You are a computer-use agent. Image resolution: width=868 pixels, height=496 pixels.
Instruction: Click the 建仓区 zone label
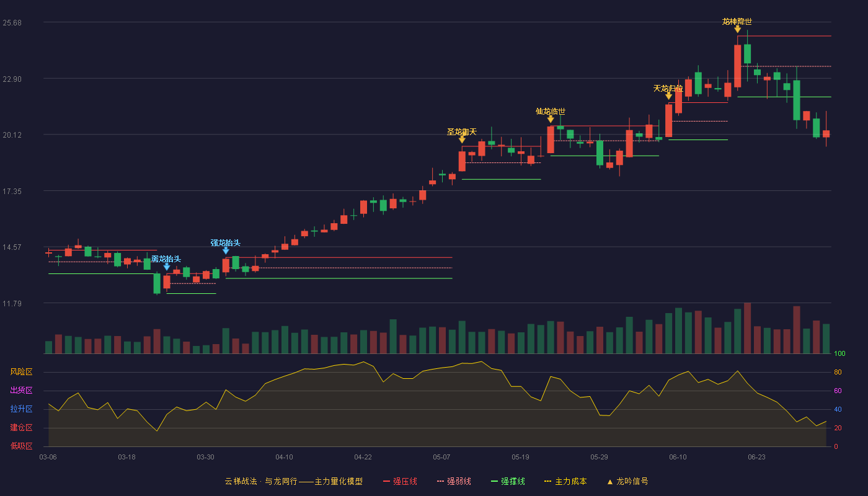(x=22, y=428)
